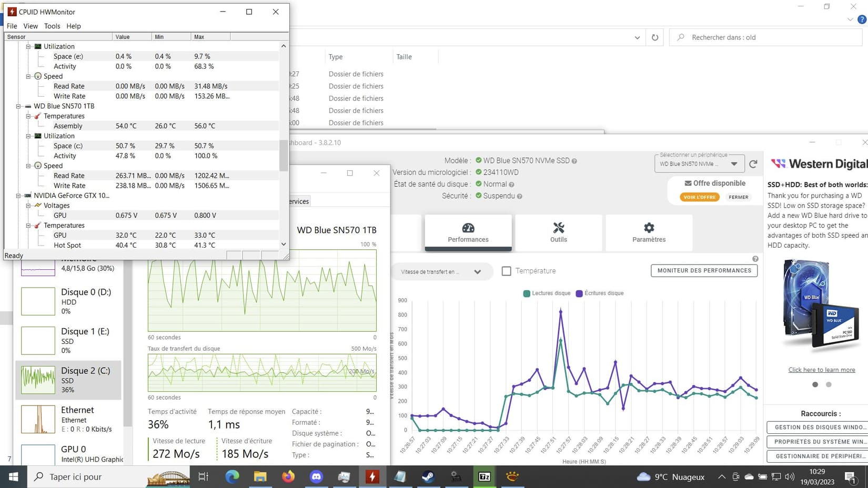Collapse the Utilization node above Space (e:)
Viewport: 868px width, 488px height.
click(x=28, y=46)
